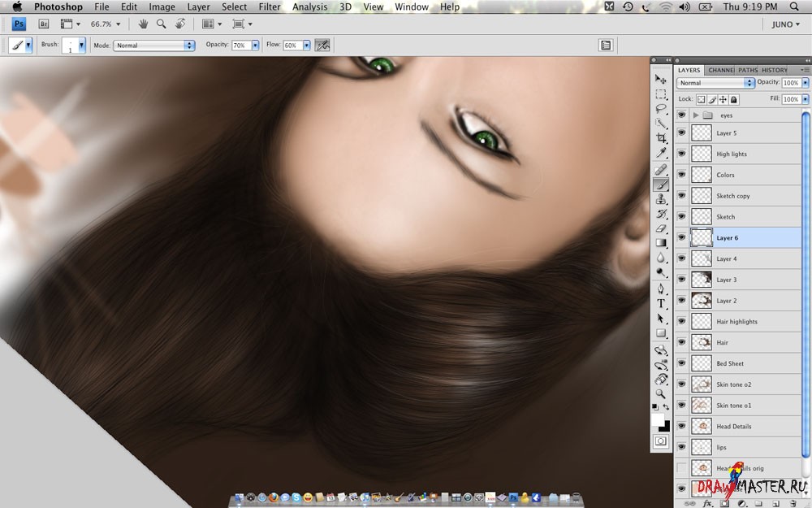Switch to the History tab
The image size is (812, 508).
click(x=774, y=70)
